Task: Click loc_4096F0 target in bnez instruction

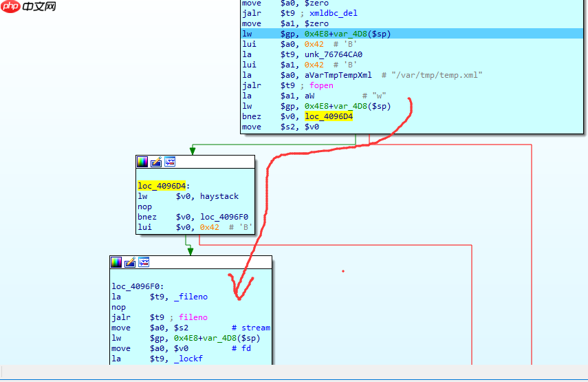Action: click(x=224, y=217)
